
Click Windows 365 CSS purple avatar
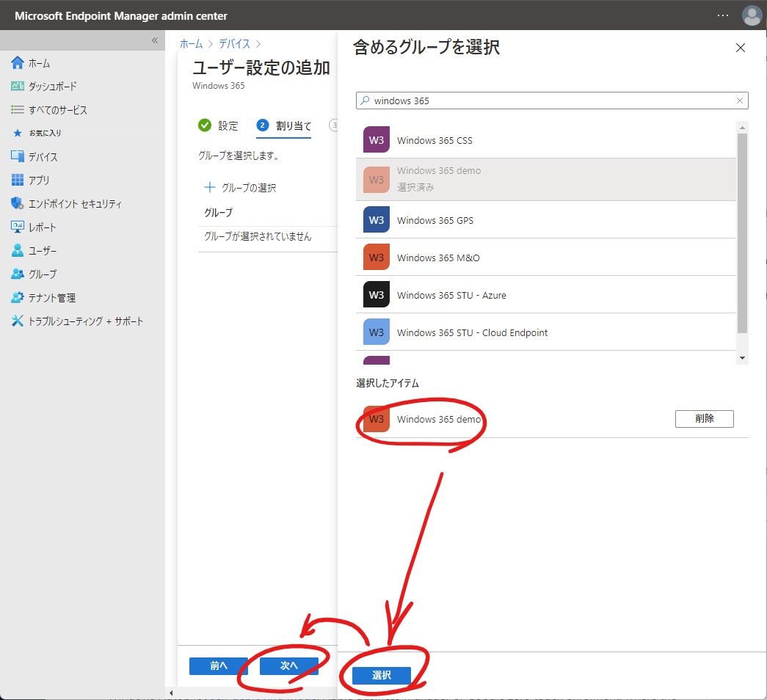point(377,140)
